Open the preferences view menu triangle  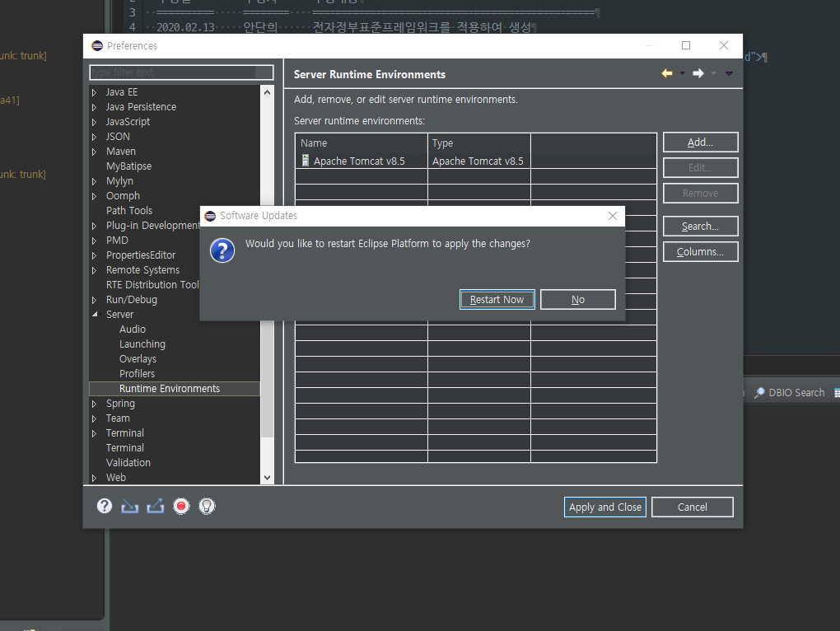coord(729,74)
